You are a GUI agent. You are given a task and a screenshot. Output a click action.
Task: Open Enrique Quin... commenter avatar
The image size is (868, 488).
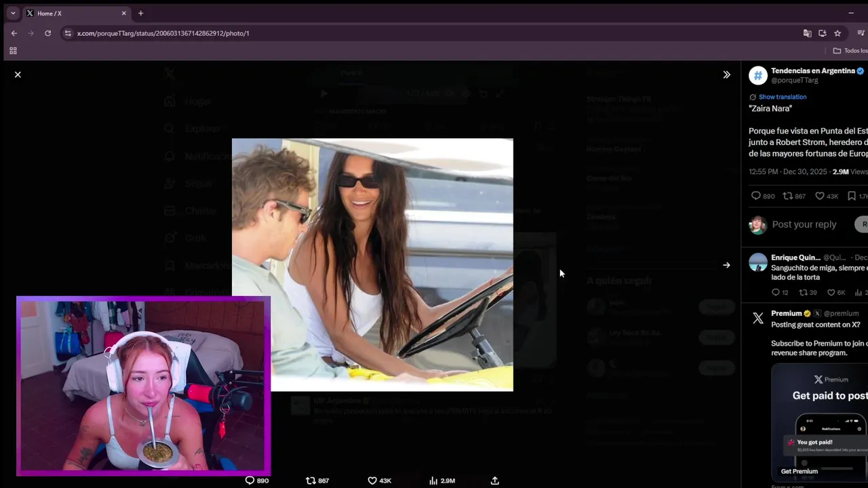click(757, 262)
